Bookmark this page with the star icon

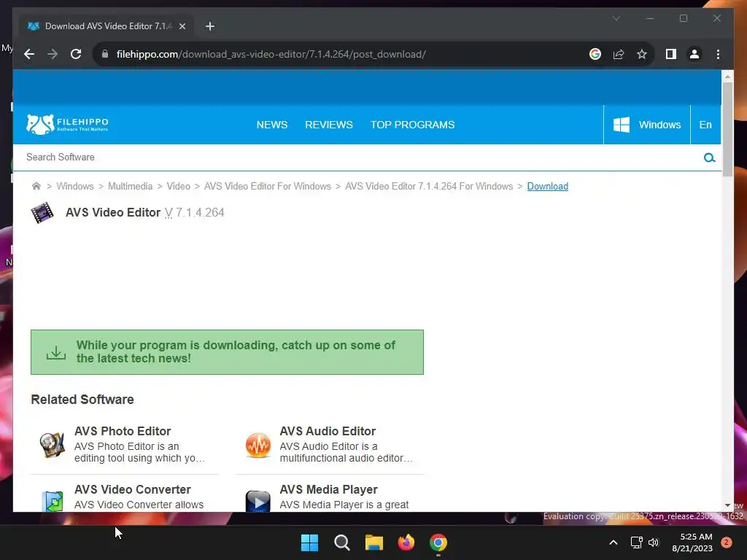coord(642,54)
